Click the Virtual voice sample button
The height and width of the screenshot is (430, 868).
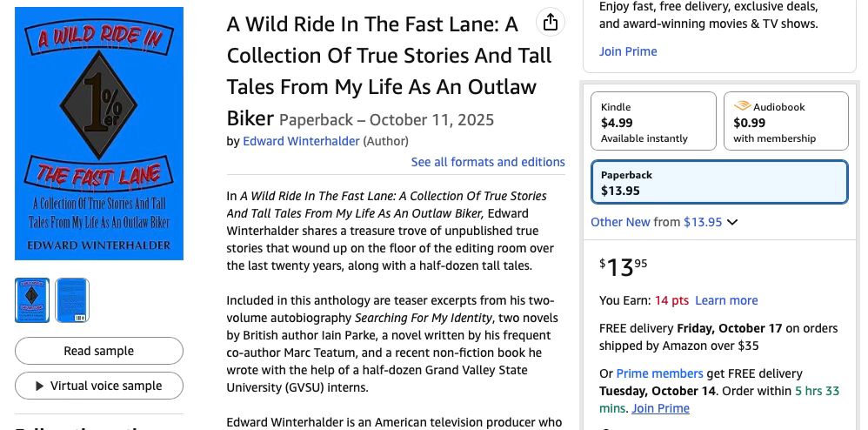[x=99, y=386]
